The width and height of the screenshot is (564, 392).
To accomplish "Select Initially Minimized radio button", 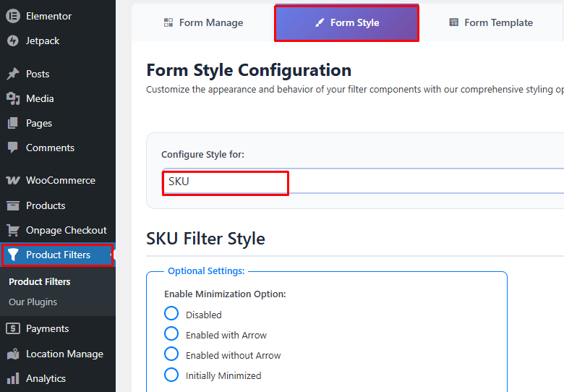I will point(171,375).
